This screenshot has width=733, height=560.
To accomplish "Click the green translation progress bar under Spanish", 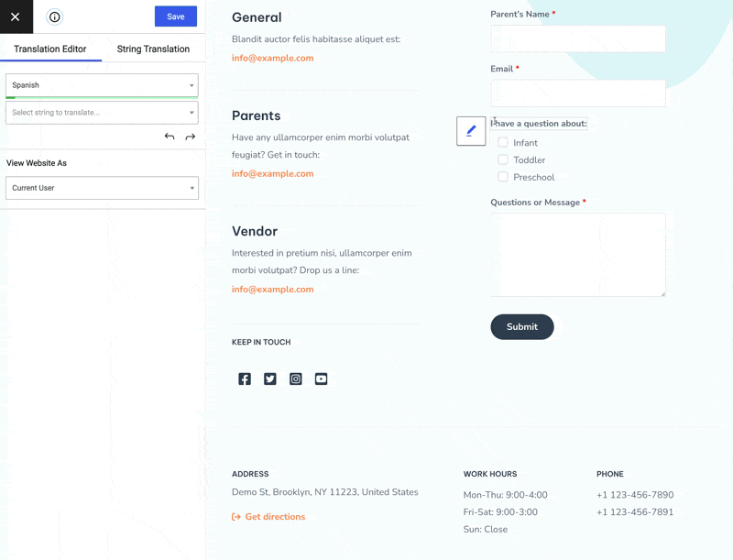I will [x=102, y=97].
